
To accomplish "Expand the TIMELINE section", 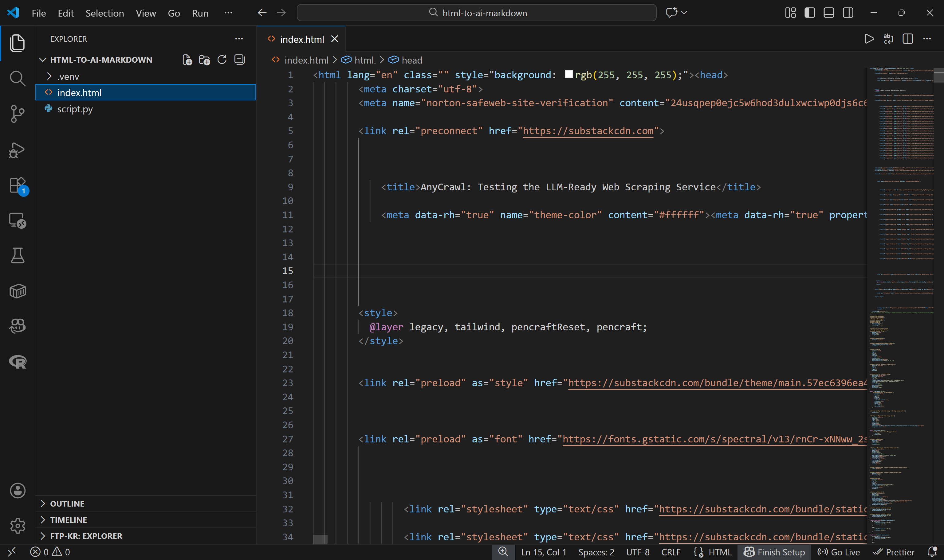I will (x=68, y=520).
